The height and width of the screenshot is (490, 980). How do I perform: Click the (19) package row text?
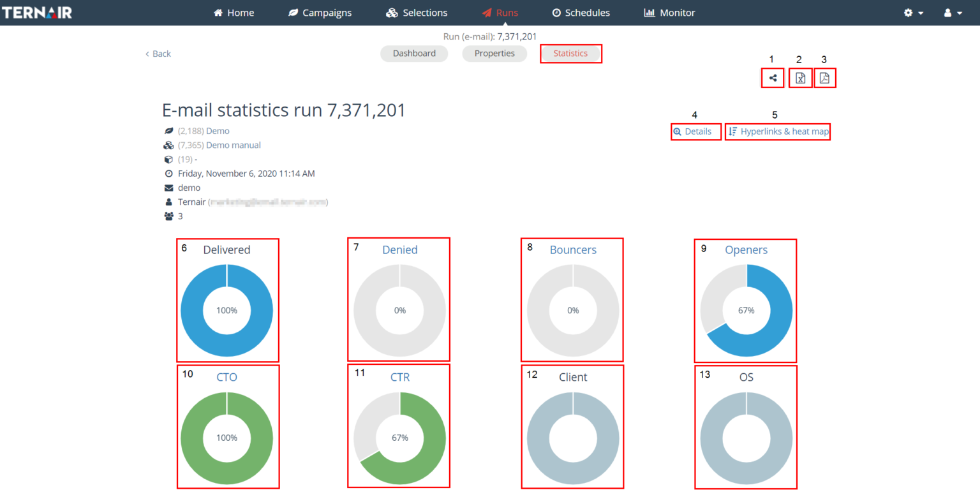pyautogui.click(x=188, y=160)
